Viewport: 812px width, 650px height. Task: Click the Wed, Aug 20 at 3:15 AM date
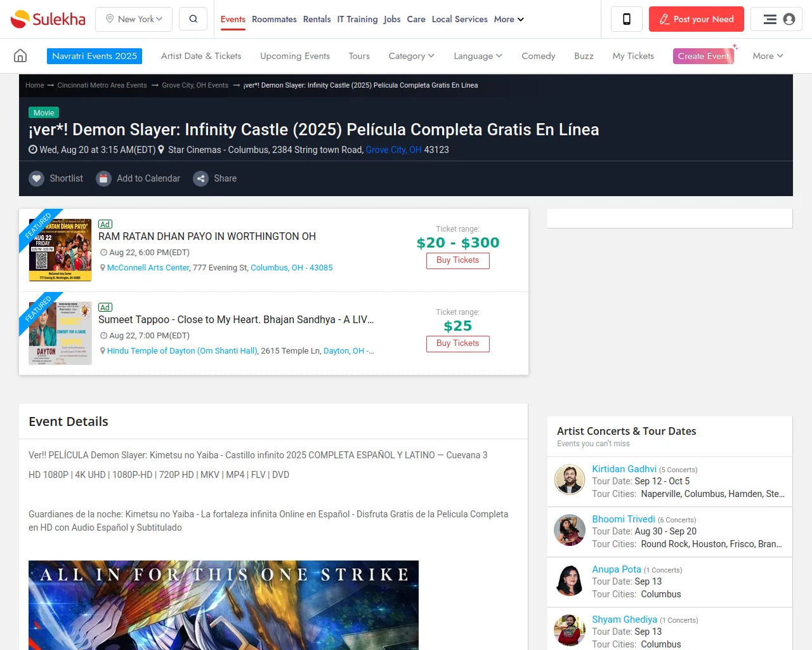click(97, 150)
